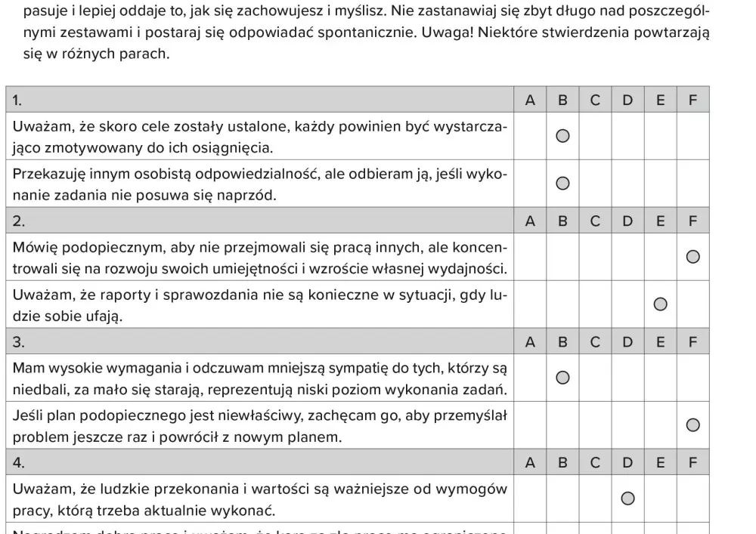Image resolution: width=756 pixels, height=534 pixels.
Task: Click section number 2 header row
Action: click(x=18, y=221)
